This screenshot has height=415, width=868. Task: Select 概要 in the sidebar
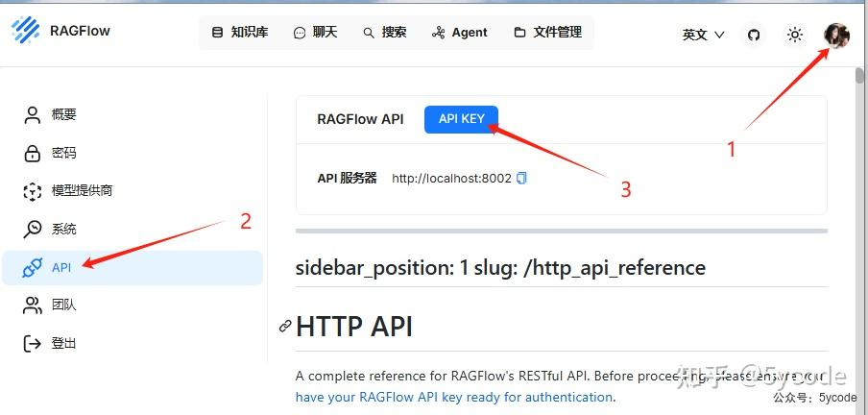click(x=63, y=115)
